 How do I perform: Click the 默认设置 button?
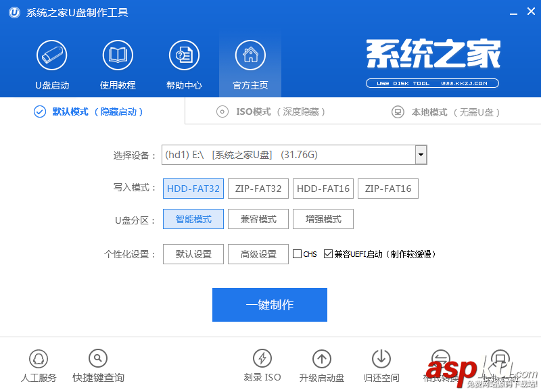click(193, 254)
